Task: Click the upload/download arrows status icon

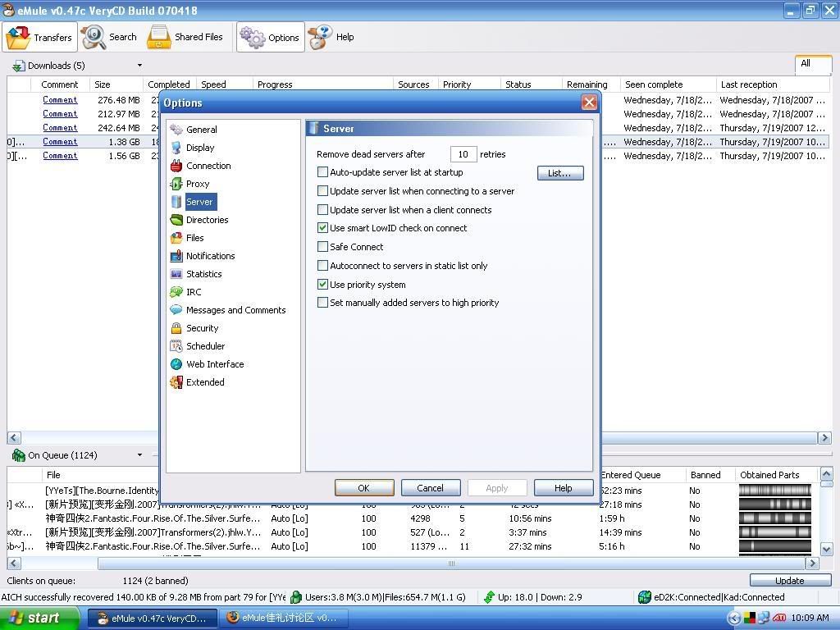Action: click(489, 597)
